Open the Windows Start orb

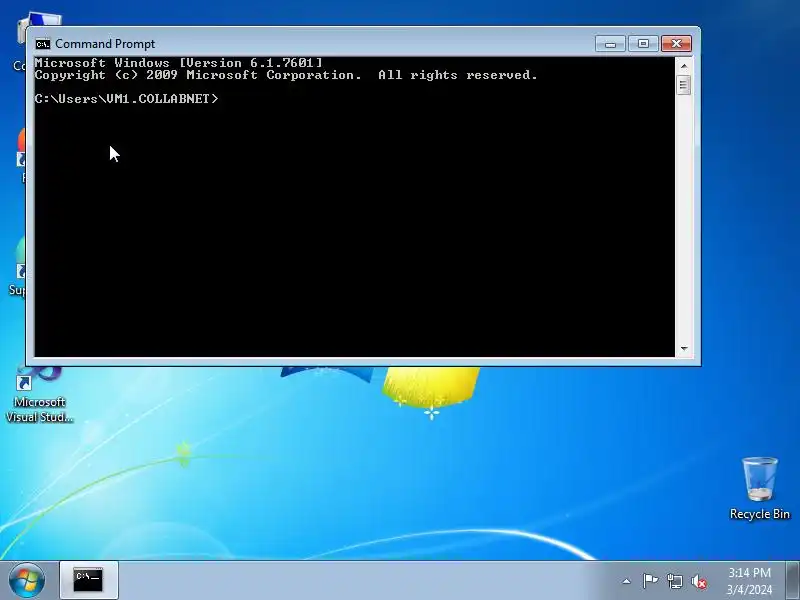[27, 580]
